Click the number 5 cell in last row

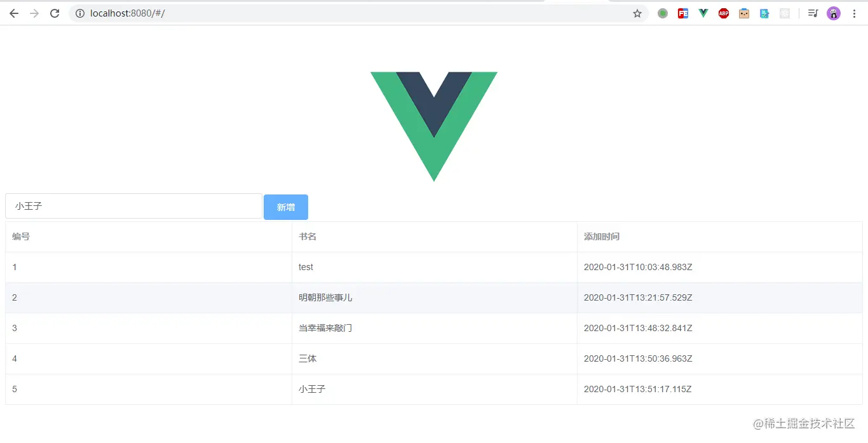(x=149, y=389)
